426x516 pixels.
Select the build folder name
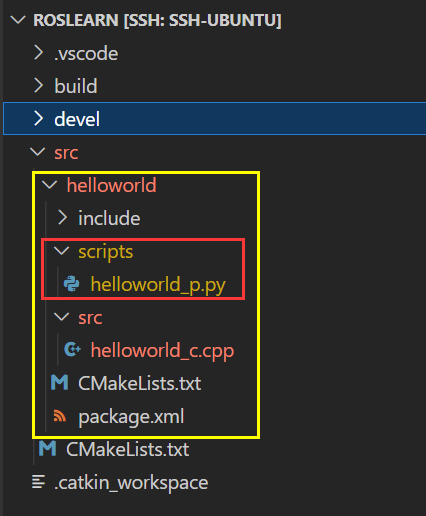[x=76, y=86]
